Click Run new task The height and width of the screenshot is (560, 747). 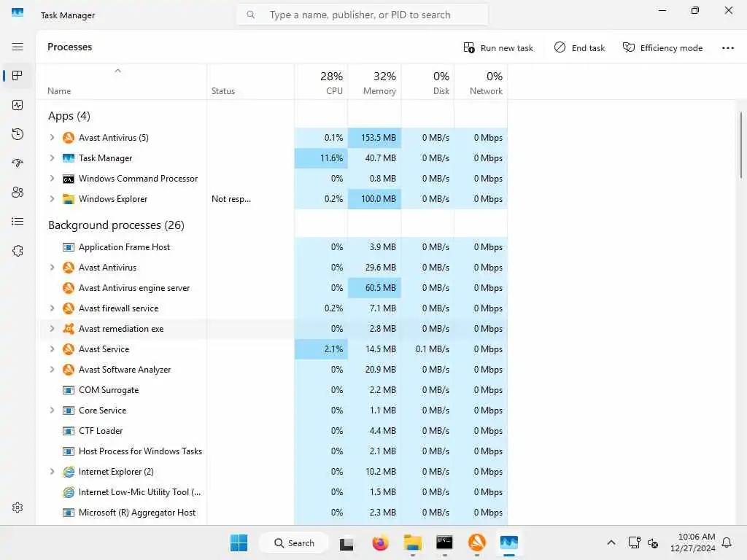[x=498, y=47]
